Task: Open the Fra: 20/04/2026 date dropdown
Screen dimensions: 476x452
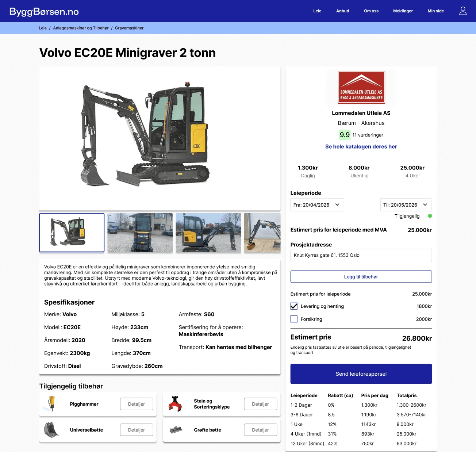Action: coord(317,205)
